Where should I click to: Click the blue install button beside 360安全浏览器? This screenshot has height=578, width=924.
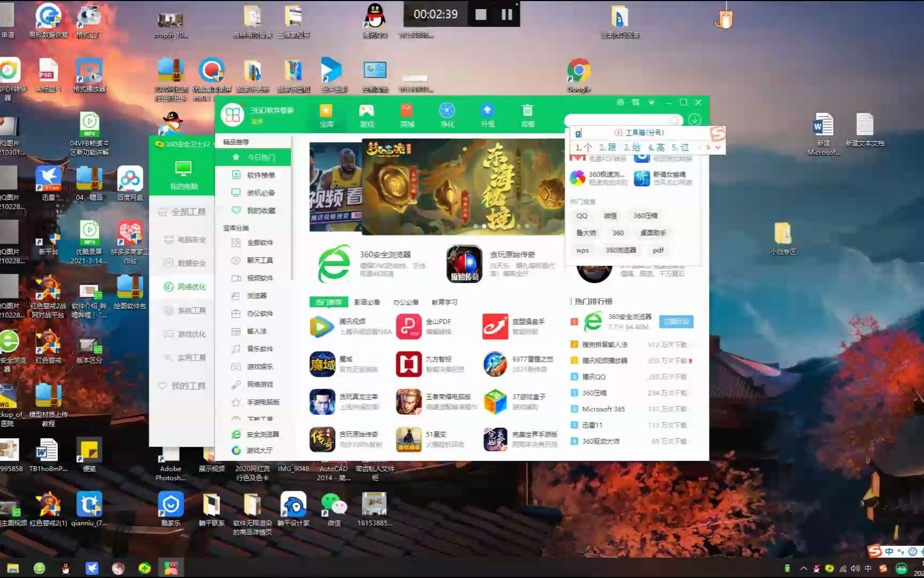point(676,322)
